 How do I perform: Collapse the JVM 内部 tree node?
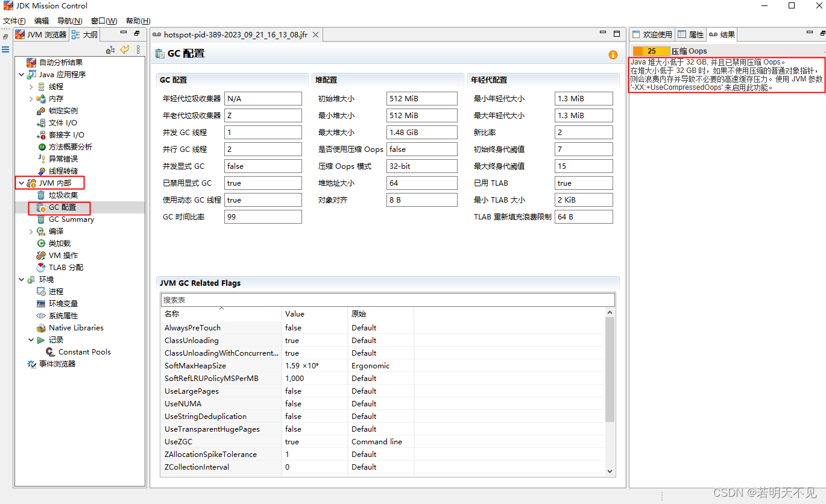point(21,183)
